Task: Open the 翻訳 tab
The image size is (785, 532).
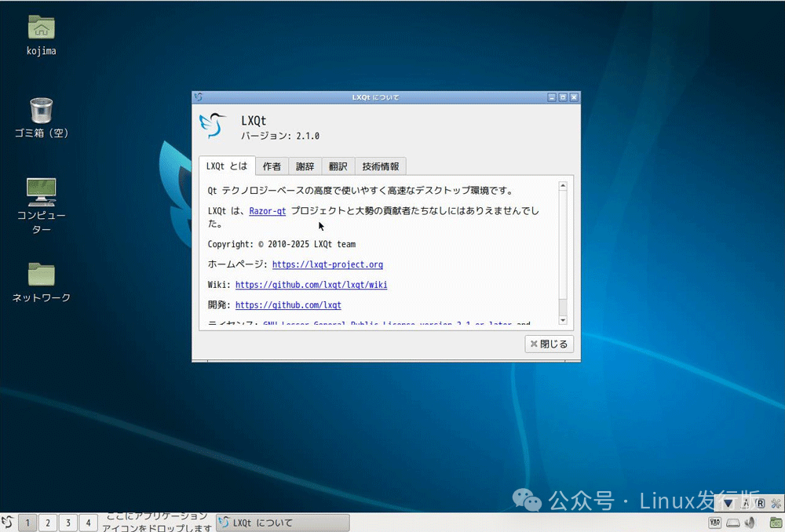Action: click(338, 166)
